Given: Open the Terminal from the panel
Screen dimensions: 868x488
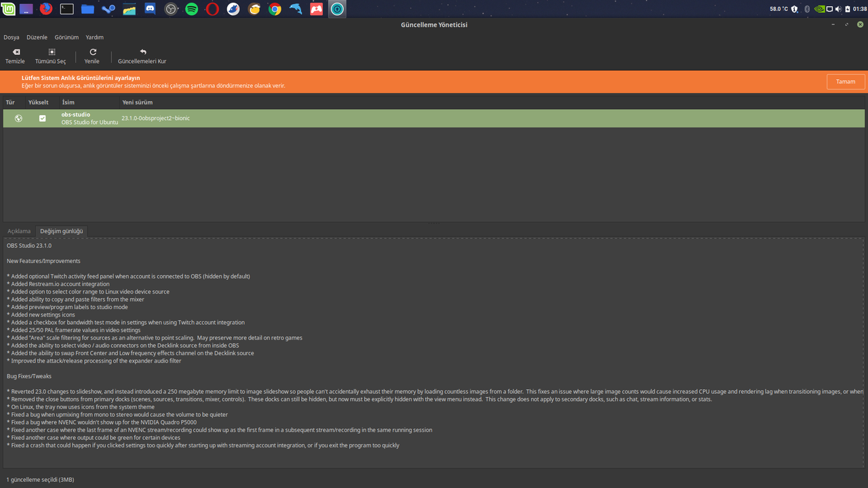Looking at the screenshot, I should click(x=67, y=9).
